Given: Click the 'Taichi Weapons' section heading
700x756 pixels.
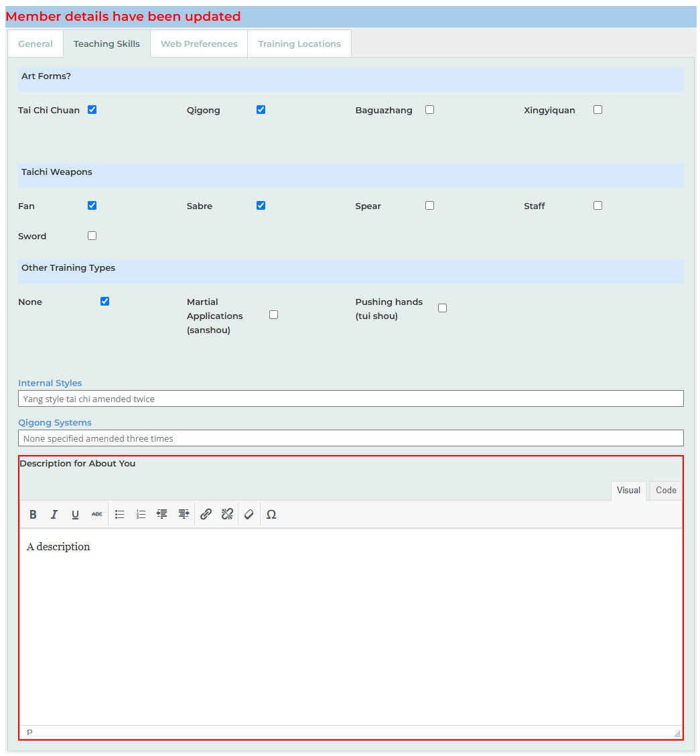Looking at the screenshot, I should point(57,172).
